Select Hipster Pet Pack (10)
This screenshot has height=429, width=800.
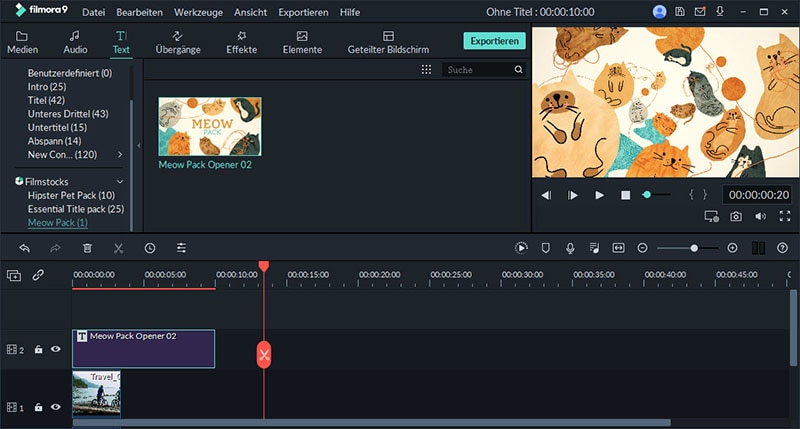(x=71, y=195)
